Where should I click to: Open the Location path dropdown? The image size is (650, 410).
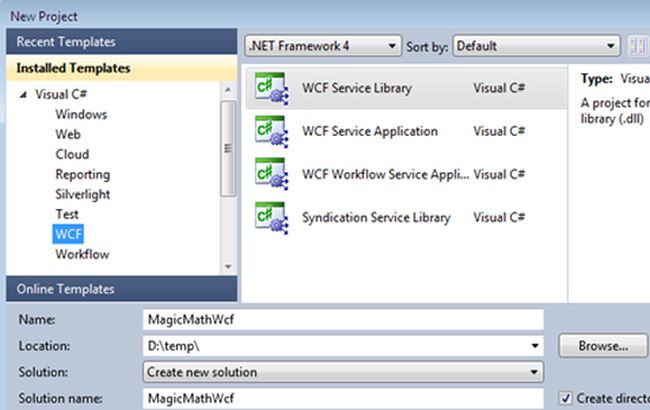coord(535,346)
